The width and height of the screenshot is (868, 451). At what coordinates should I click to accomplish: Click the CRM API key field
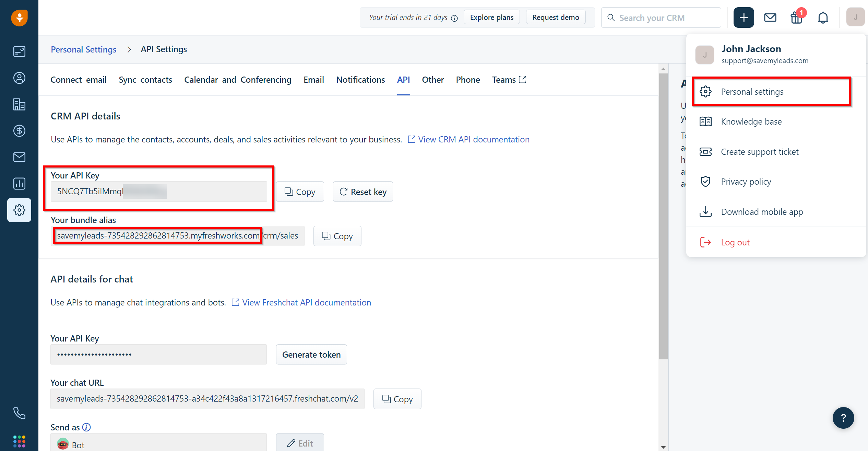(x=159, y=192)
